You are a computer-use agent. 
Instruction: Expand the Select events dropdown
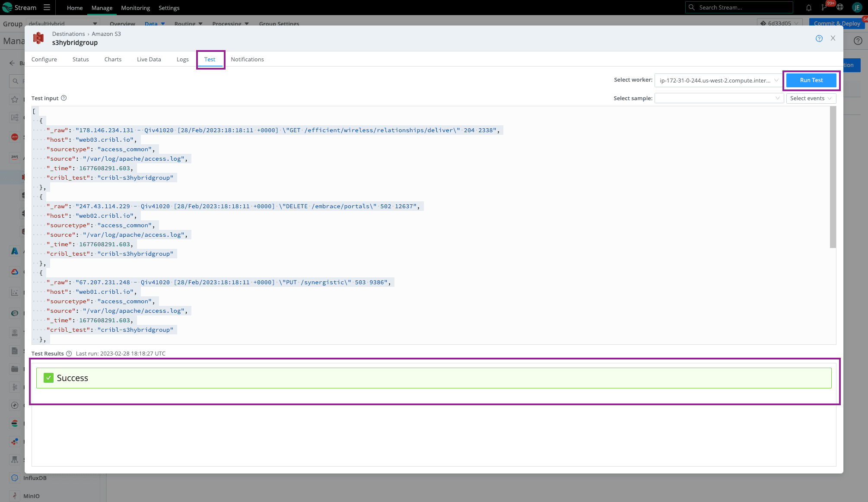(x=811, y=98)
